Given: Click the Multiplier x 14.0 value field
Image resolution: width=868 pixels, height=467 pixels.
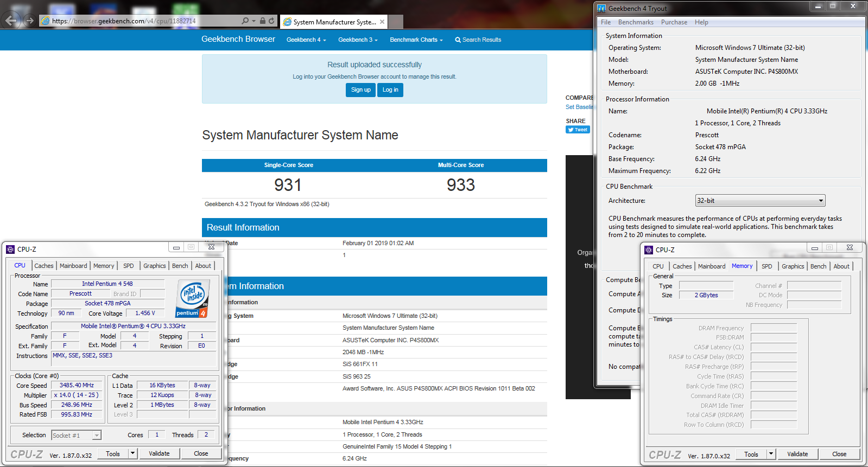Looking at the screenshot, I should click(77, 395).
